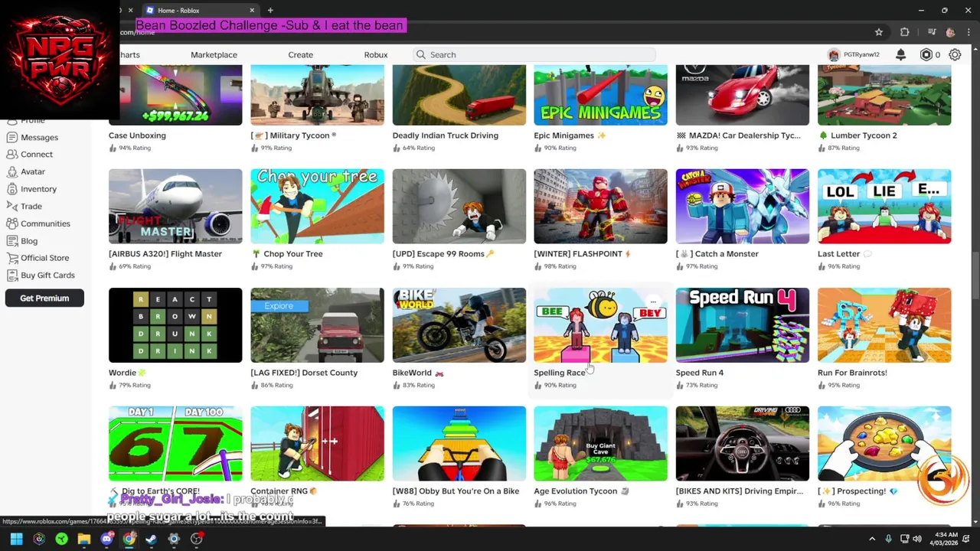Open the browser extensions puzzle icon
The height and width of the screenshot is (551, 980).
tap(905, 32)
